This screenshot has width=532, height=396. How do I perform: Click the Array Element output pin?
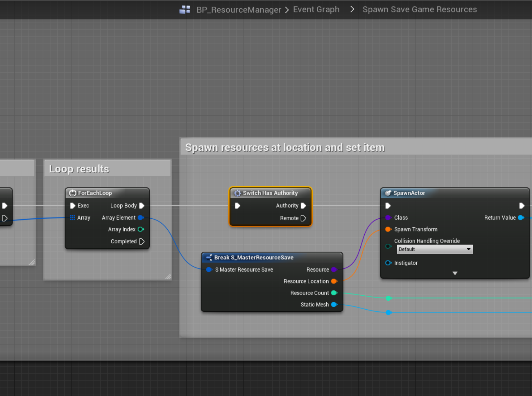click(x=141, y=218)
